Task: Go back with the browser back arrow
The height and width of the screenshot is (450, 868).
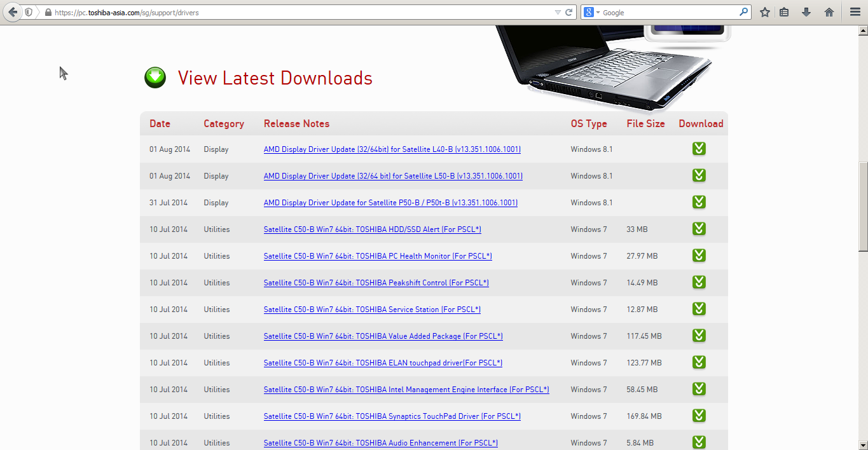Action: [13, 12]
